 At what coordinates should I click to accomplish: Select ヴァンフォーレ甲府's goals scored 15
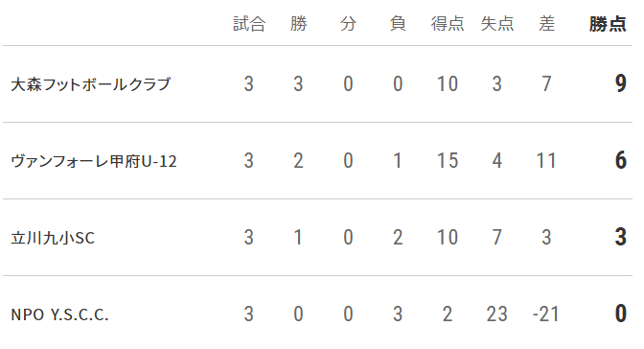click(448, 161)
